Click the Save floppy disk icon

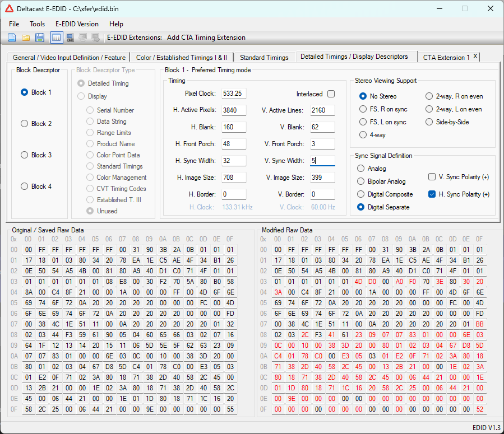40,38
